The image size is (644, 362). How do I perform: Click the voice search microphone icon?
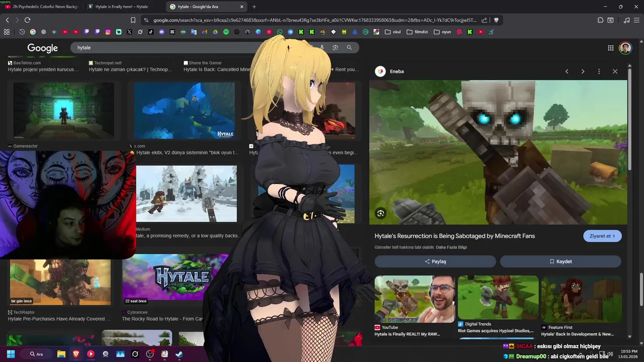click(x=322, y=47)
